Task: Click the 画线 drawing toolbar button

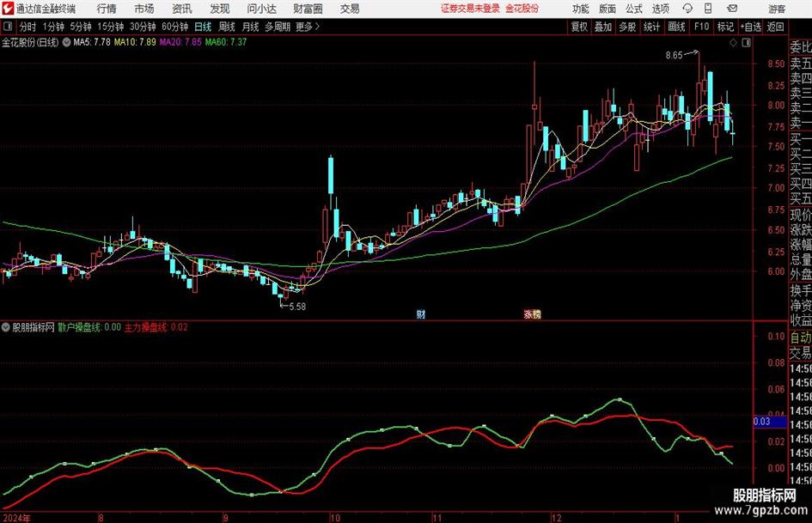Action: tap(676, 27)
